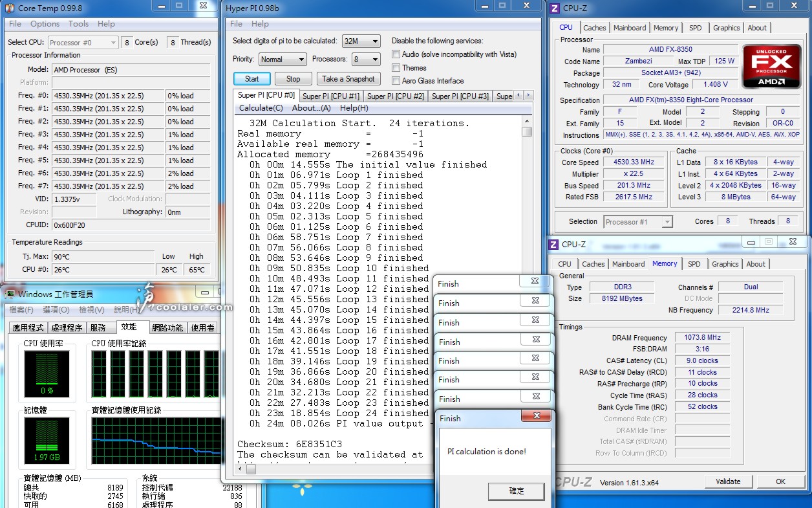
Task: Select the Task Manager 使用者 tab
Action: click(203, 328)
